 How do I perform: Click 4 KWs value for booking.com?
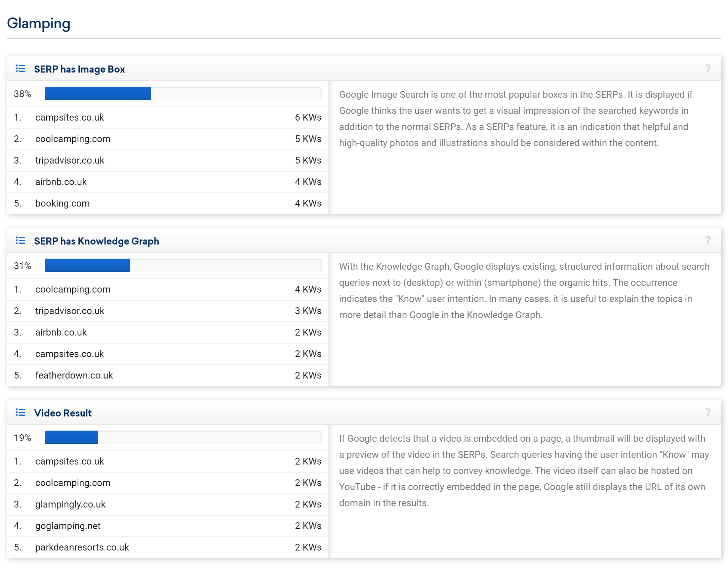(308, 204)
